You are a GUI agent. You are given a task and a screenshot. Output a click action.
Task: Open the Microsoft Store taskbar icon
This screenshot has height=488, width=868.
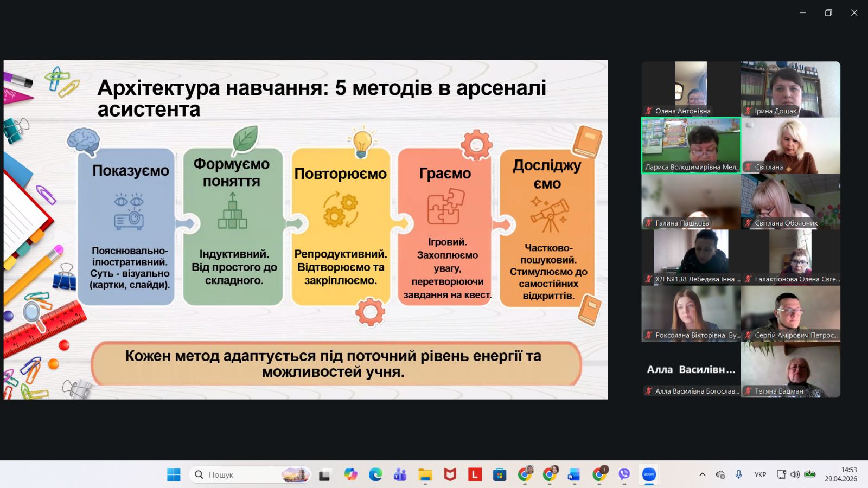coord(500,474)
